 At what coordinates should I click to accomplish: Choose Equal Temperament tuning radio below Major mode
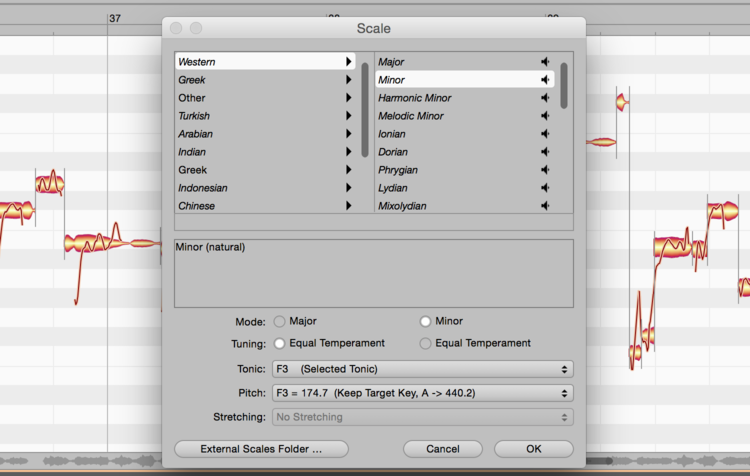click(x=279, y=343)
